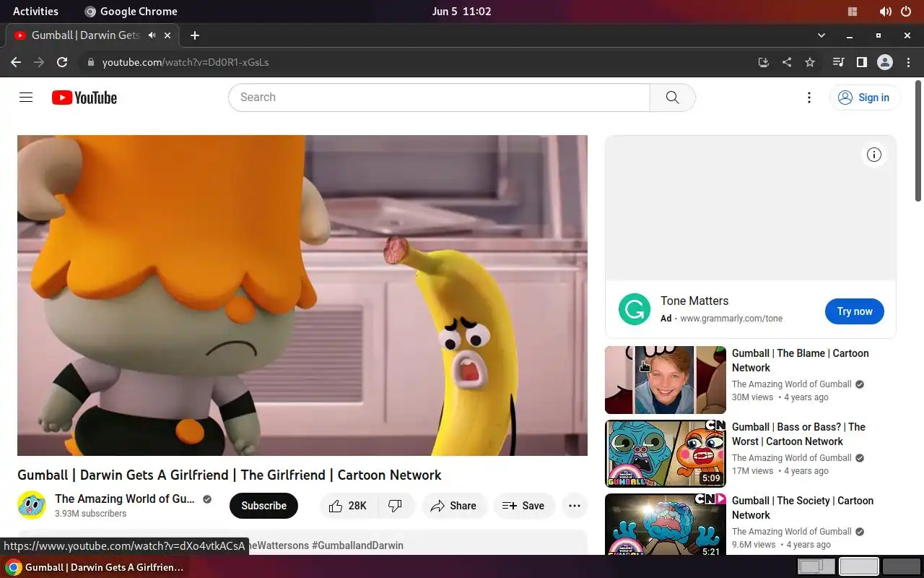Click Chrome forward arrow
Image resolution: width=924 pixels, height=578 pixels.
[x=39, y=62]
